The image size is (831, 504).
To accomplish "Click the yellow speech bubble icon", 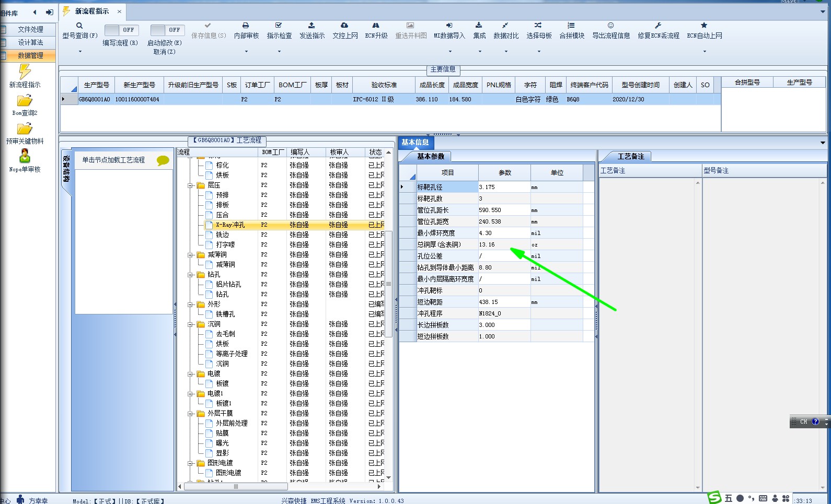I will pyautogui.click(x=163, y=161).
